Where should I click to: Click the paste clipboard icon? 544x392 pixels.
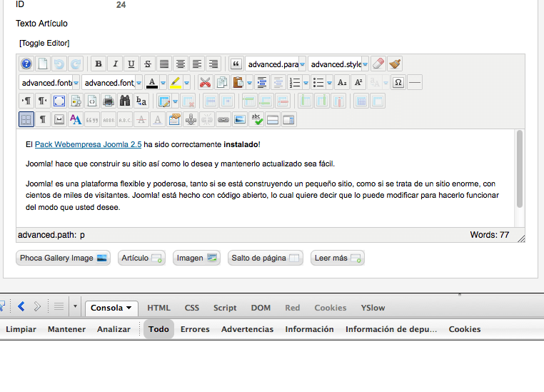pyautogui.click(x=238, y=83)
